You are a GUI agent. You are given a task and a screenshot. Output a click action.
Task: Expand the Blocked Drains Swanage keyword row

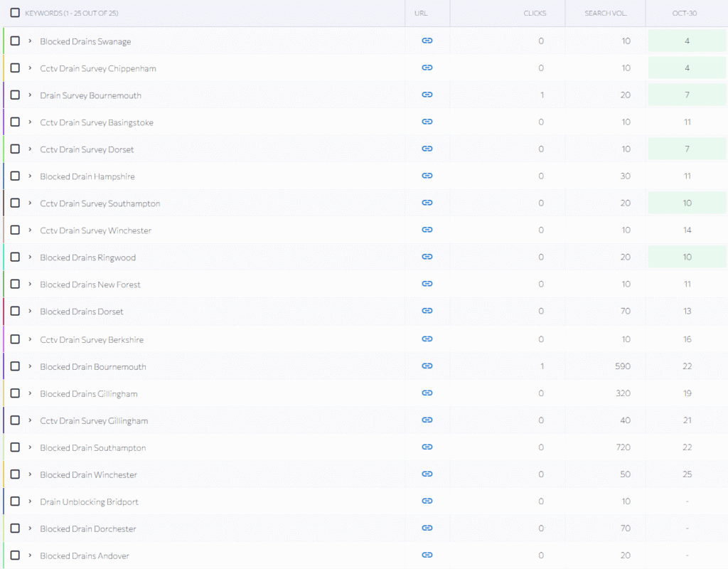pos(30,41)
